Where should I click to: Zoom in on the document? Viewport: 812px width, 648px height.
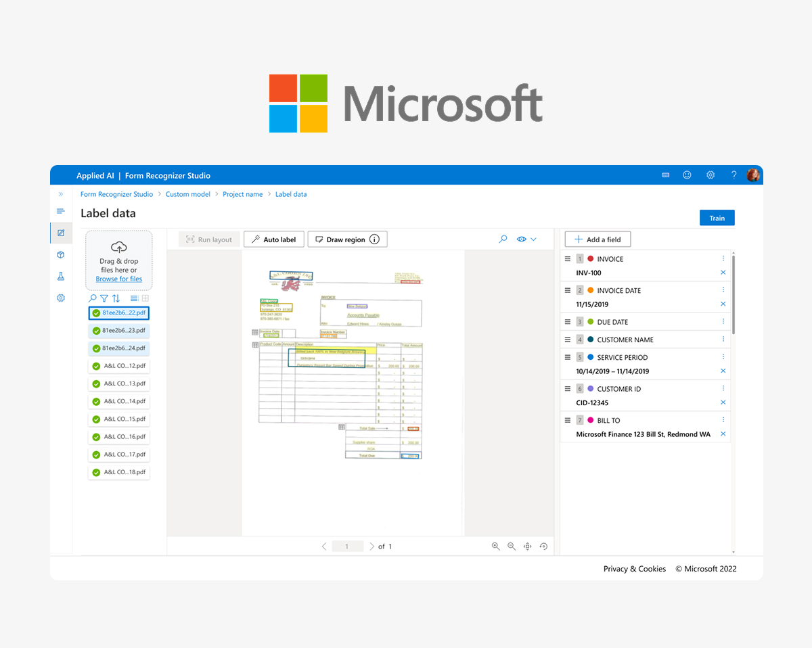tap(495, 547)
